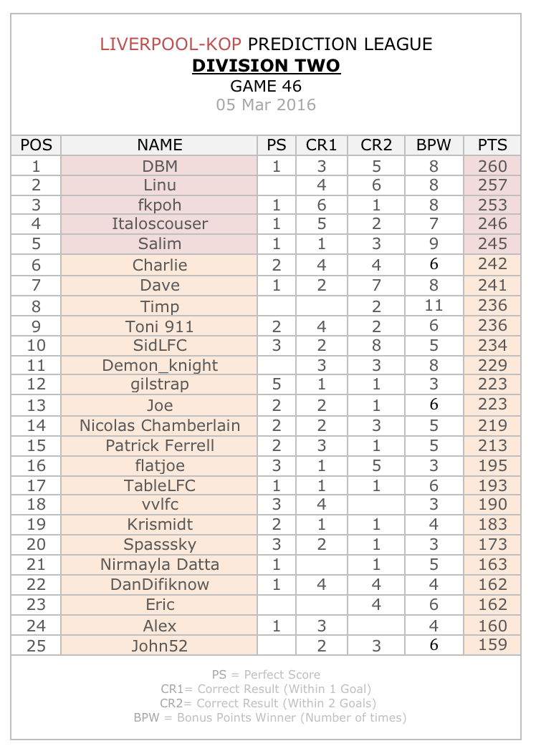Select the NAME column header
536x756 pixels.
(x=160, y=145)
